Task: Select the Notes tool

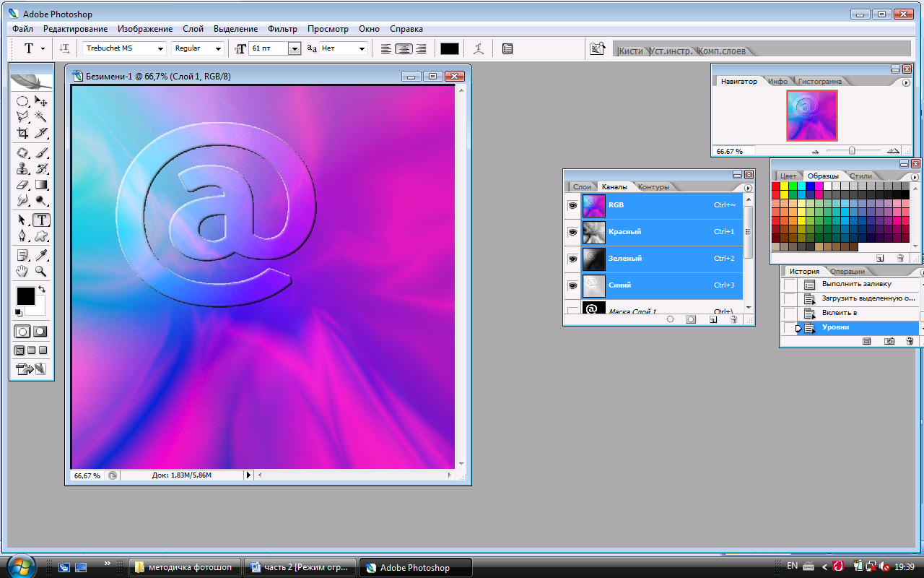Action: tap(22, 255)
